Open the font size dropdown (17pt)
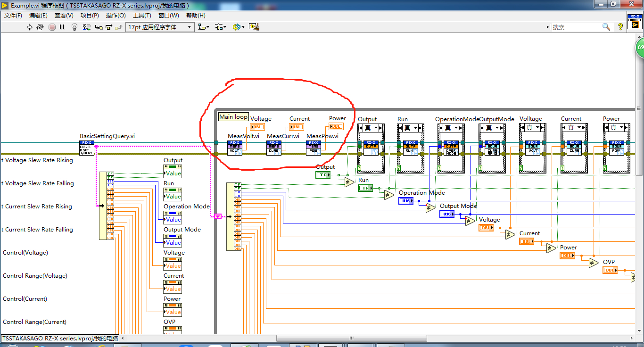Image resolution: width=644 pixels, height=347 pixels. 160,27
